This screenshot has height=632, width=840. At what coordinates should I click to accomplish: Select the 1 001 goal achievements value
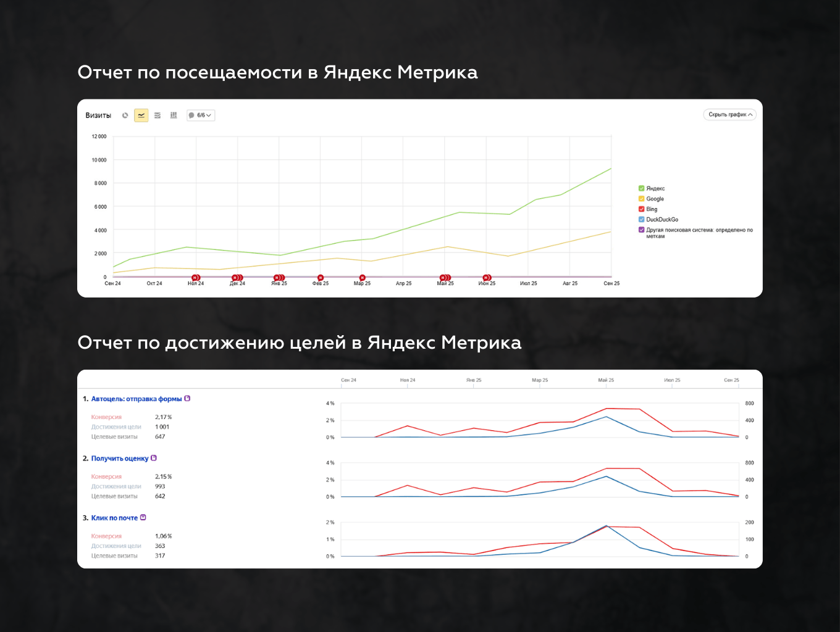coord(162,427)
